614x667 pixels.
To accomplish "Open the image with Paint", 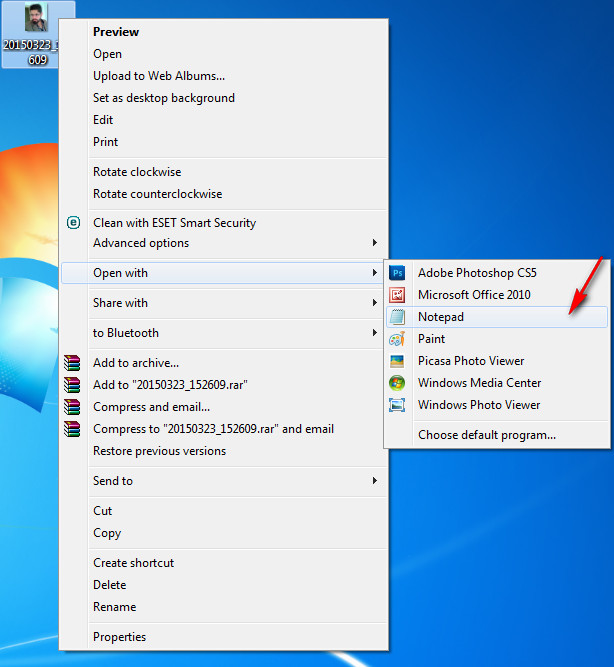I will [497, 339].
